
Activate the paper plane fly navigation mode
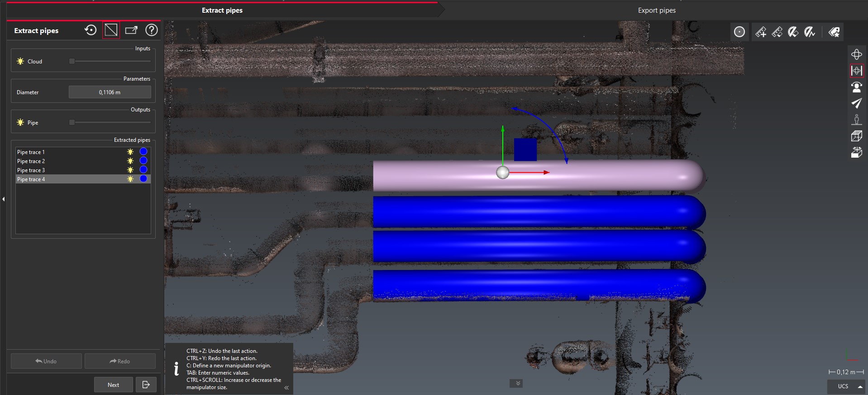856,103
